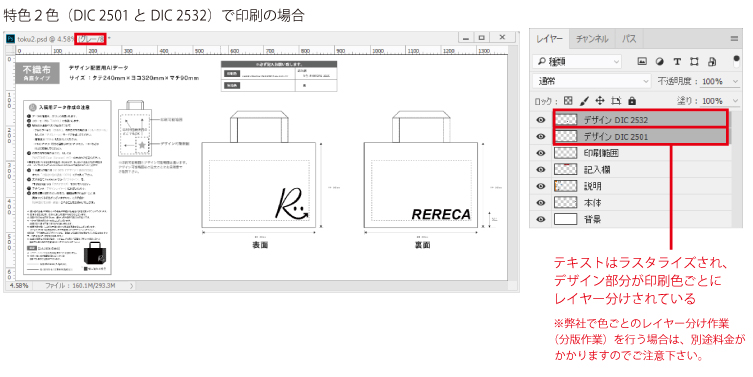Click the smart object filter icon
753x377 pixels.
click(712, 61)
